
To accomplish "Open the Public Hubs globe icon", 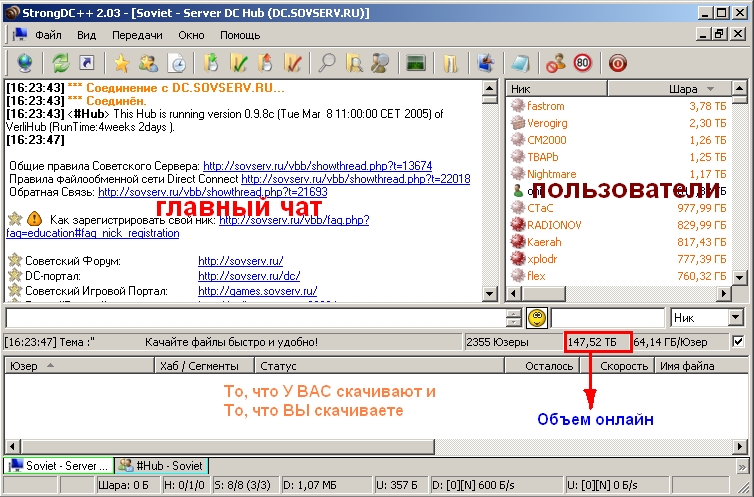I will click(x=25, y=63).
